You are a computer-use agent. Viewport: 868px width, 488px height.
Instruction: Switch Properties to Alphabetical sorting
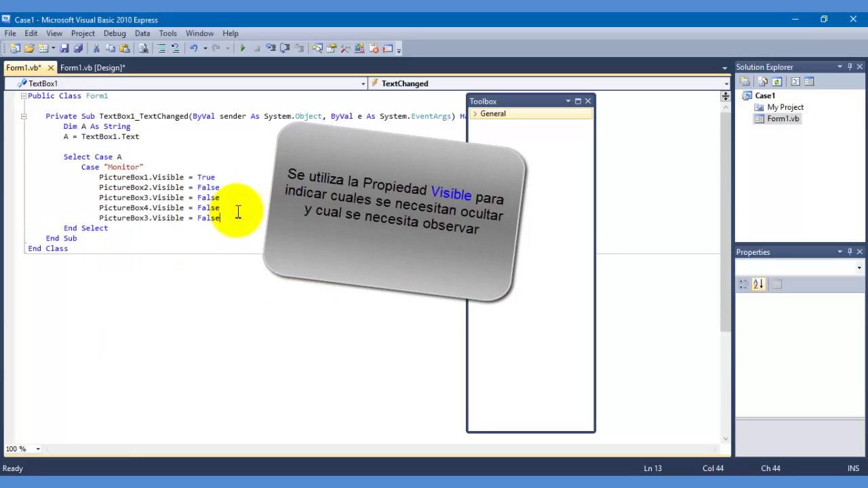pyautogui.click(x=759, y=285)
